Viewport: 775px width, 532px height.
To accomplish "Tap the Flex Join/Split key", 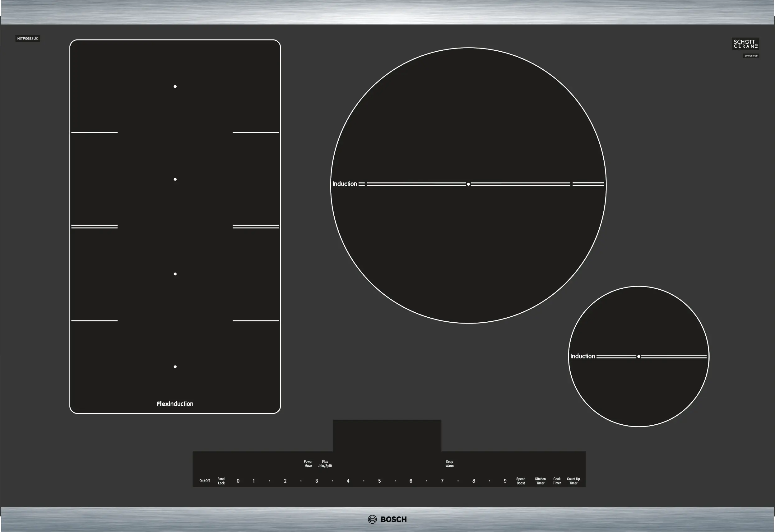I will 325,464.
